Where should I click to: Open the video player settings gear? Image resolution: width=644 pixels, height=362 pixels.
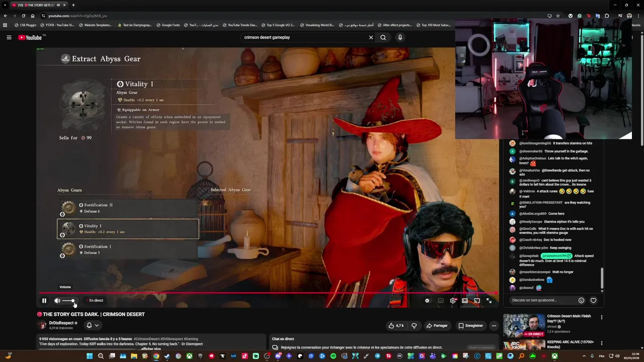(453, 301)
